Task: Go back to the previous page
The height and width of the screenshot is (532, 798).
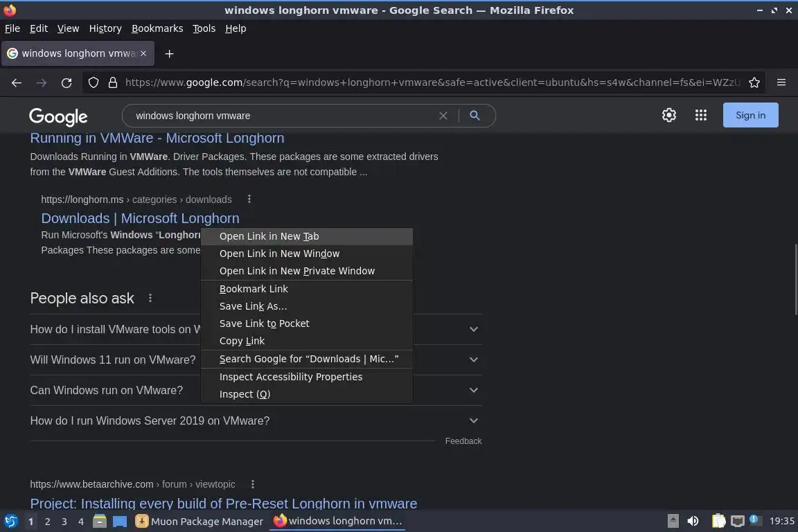Action: coord(17,82)
